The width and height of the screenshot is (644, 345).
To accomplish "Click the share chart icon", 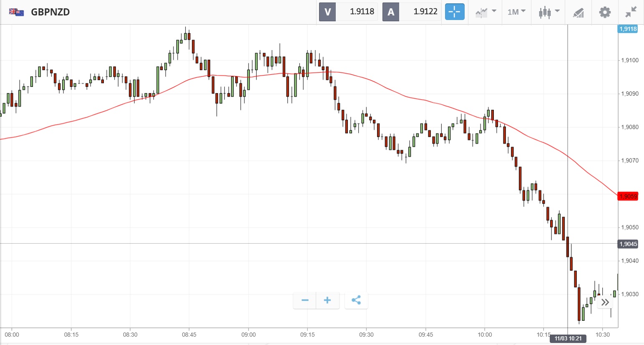I will coord(356,300).
